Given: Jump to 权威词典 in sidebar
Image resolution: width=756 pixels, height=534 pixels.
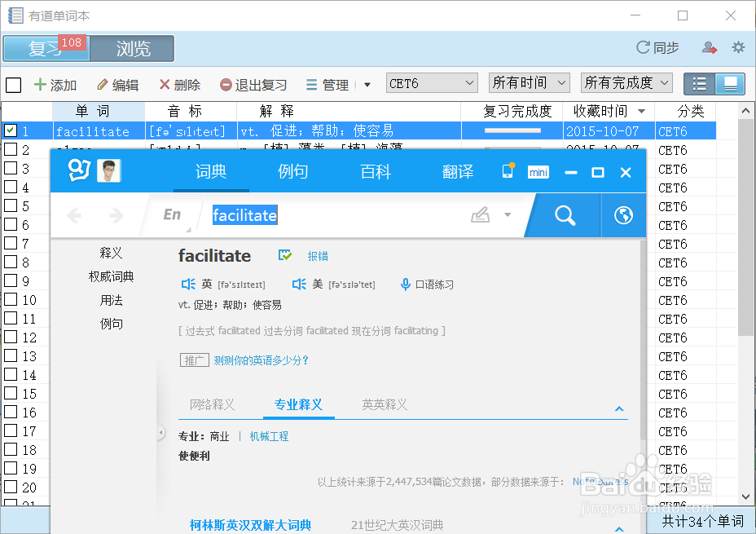Looking at the screenshot, I should tap(111, 276).
